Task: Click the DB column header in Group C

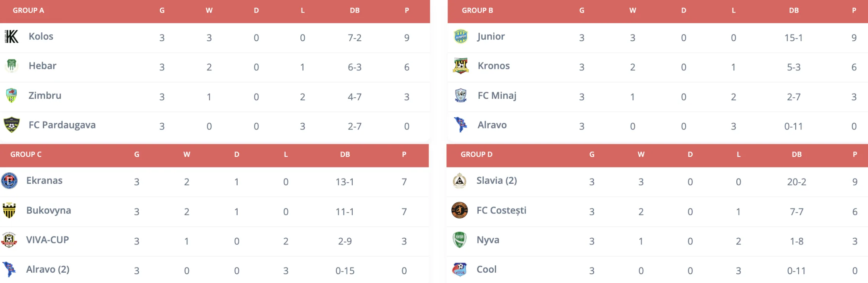Action: pos(345,154)
